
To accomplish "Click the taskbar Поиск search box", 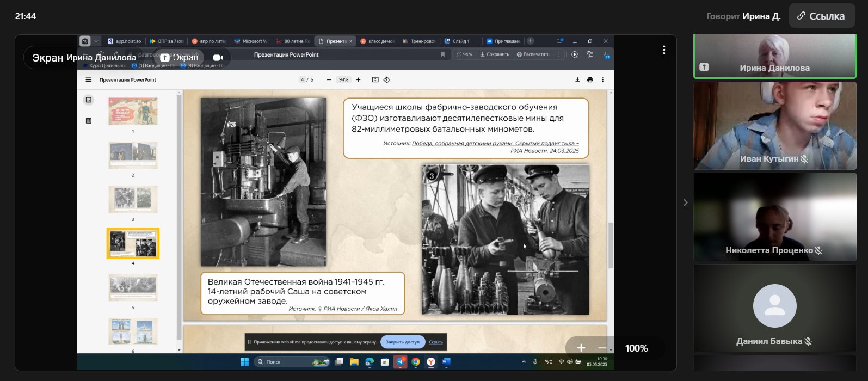I will pos(292,362).
